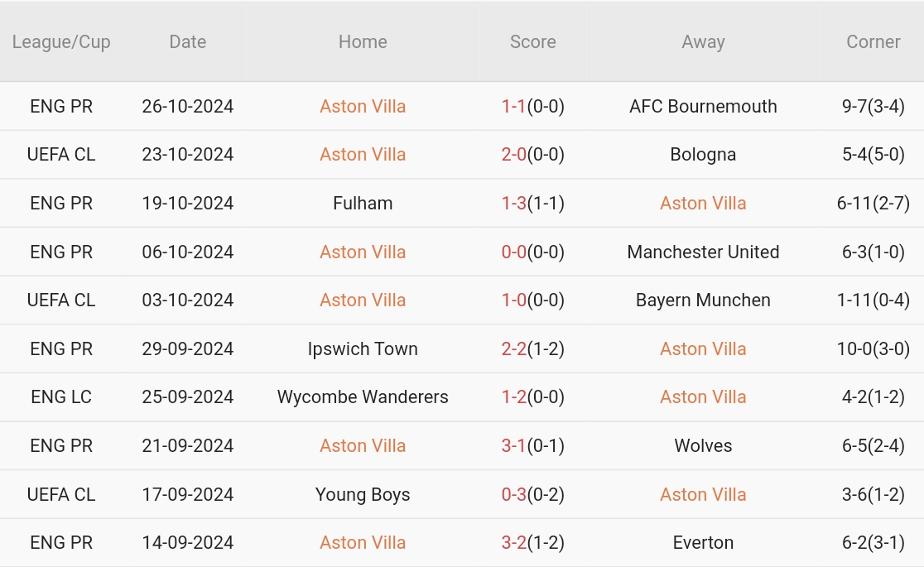The height and width of the screenshot is (567, 924).
Task: Open the Bologna team link
Action: [x=703, y=155]
